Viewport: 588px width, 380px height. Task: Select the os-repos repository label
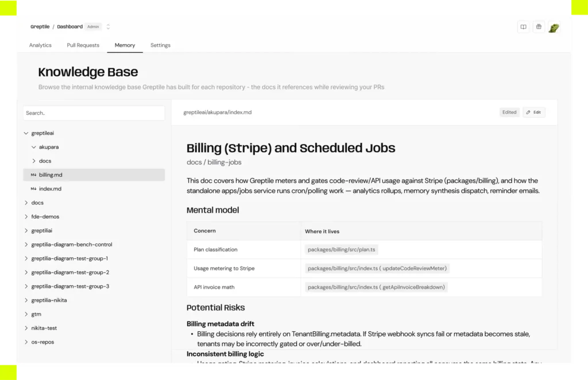coord(42,342)
